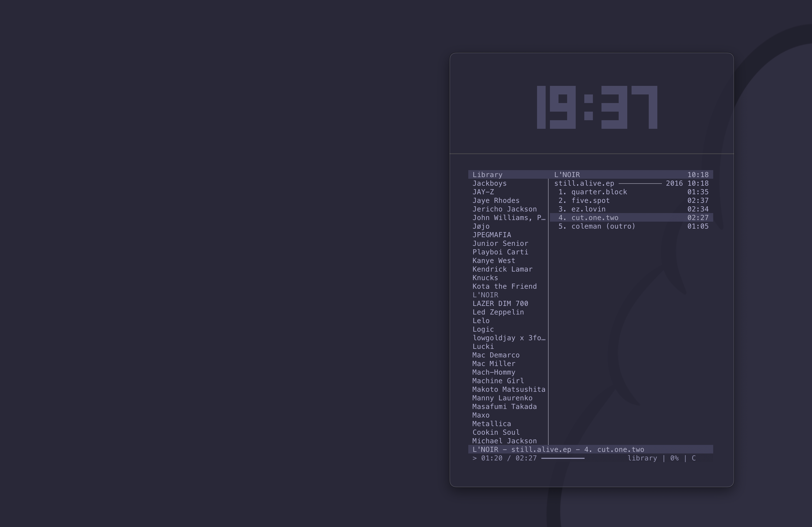This screenshot has height=527, width=812.
Task: Select track 1. quarter.block
Action: (631, 192)
